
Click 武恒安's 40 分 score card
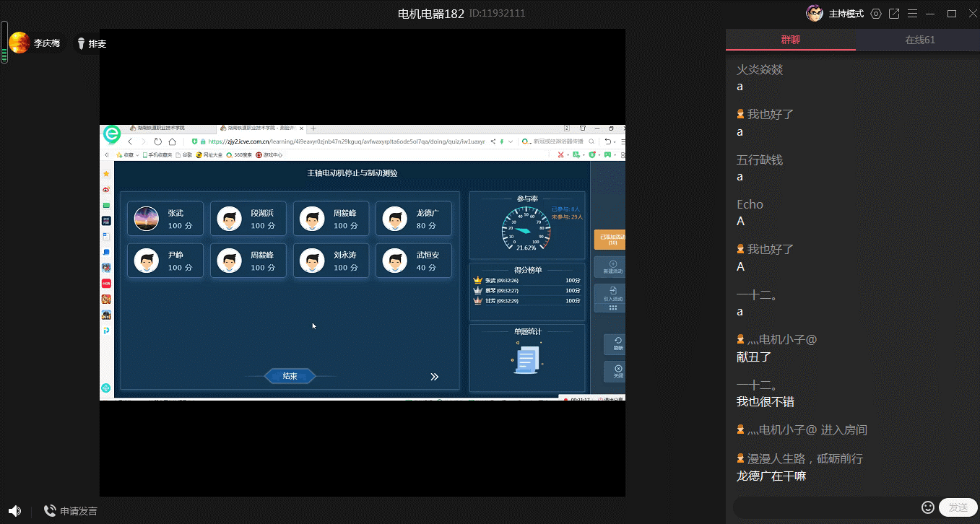(414, 261)
